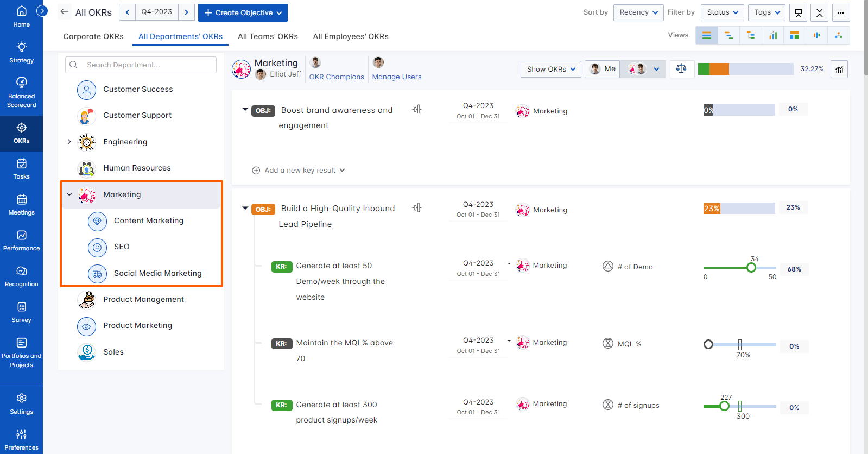Expand the Engineering department

pos(69,142)
